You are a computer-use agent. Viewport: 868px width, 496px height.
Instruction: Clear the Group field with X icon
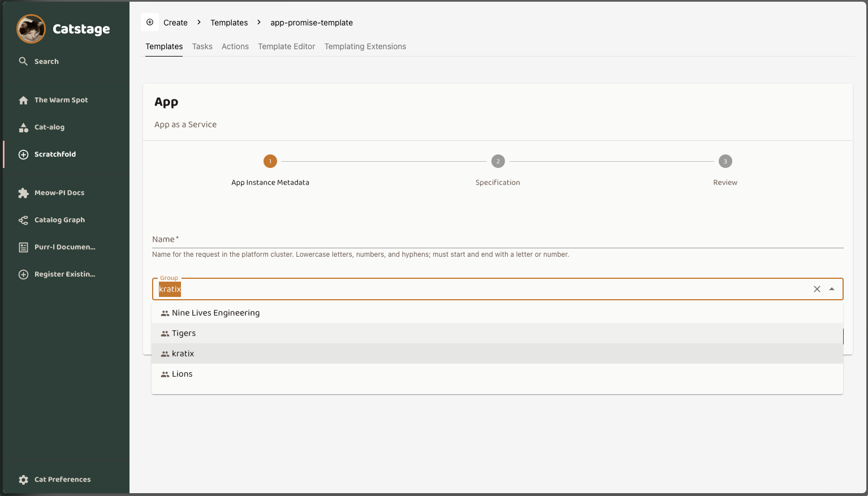[817, 289]
